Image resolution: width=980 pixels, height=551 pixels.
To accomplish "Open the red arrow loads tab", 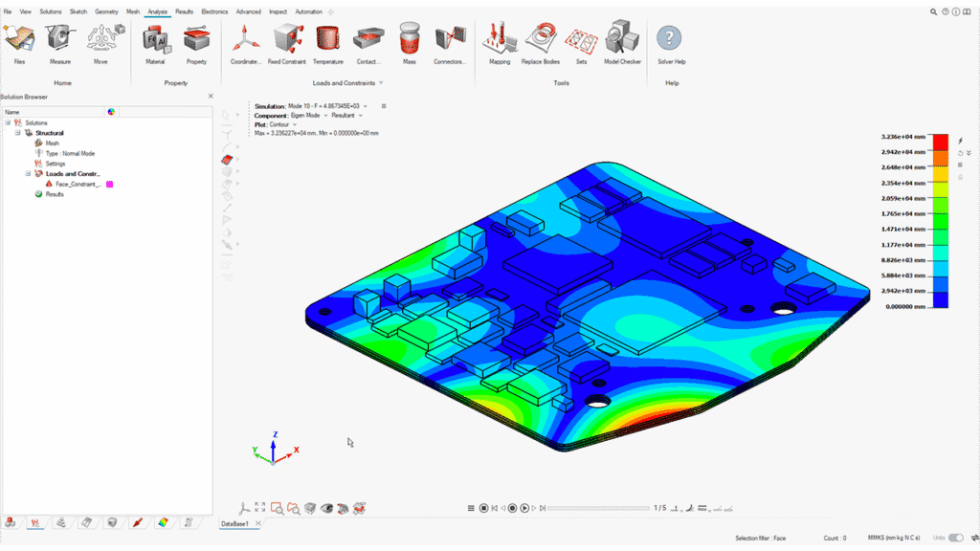I will click(138, 522).
